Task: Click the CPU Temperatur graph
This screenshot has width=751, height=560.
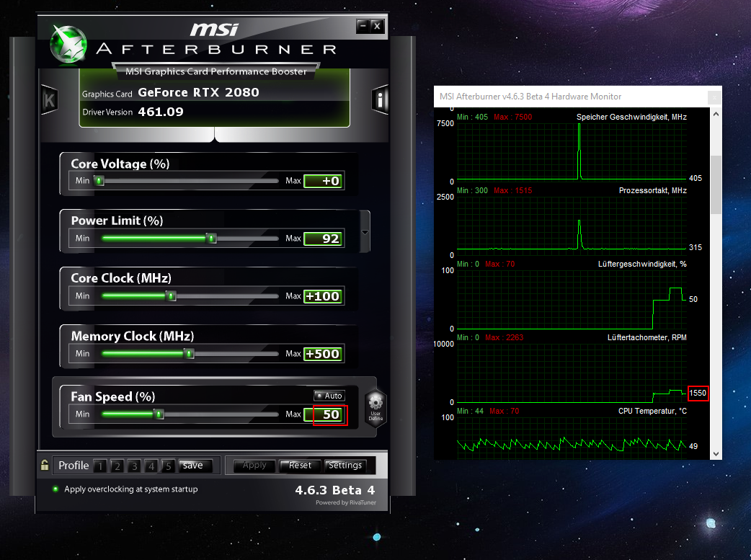Action: [572, 437]
